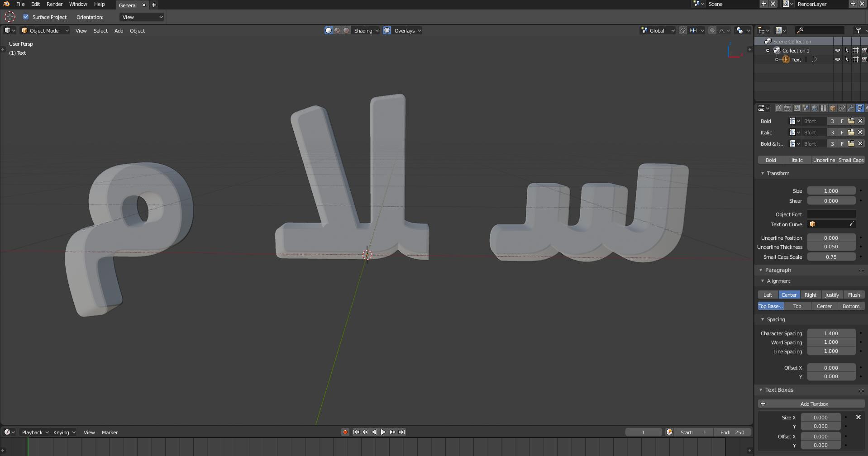This screenshot has width=868, height=456.
Task: Switch to the General workspace tab
Action: [x=128, y=5]
